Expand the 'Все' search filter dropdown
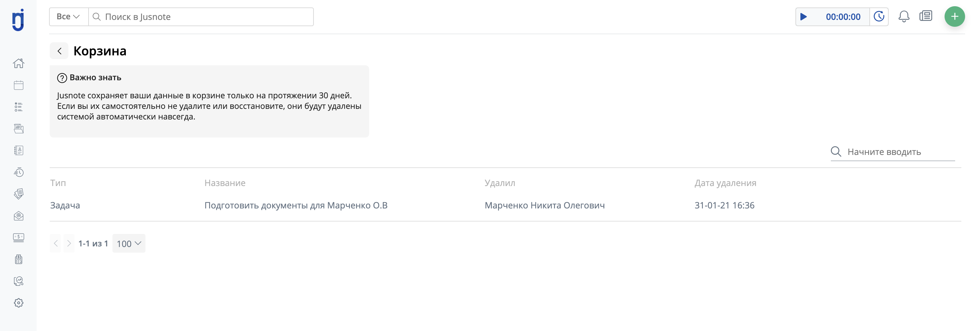 [68, 17]
